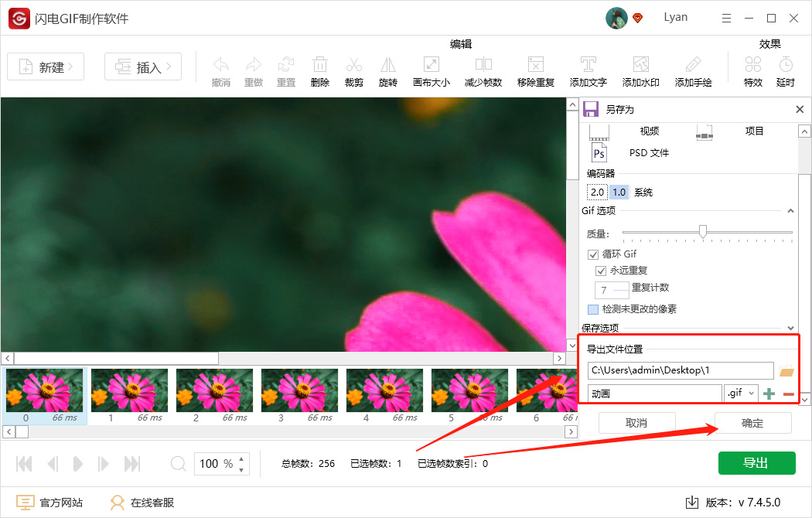Open the 在线客服 link
Viewport: 812px width, 518px height.
[x=142, y=503]
